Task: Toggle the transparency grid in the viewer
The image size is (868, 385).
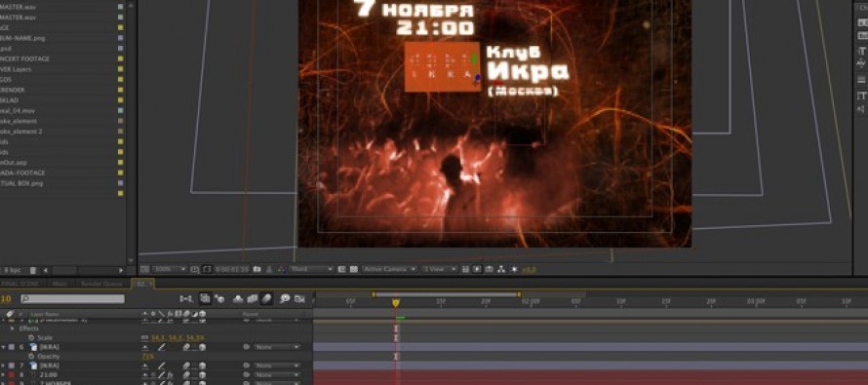Action: [354, 269]
